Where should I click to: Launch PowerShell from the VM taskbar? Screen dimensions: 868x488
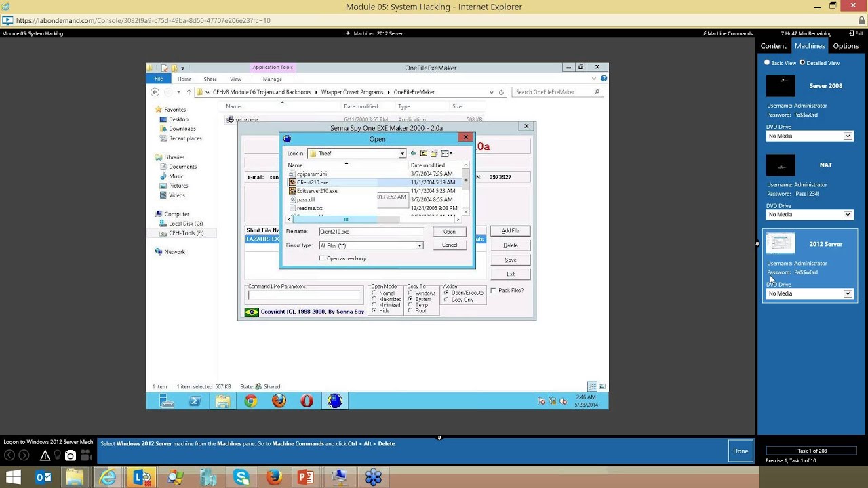tap(195, 401)
